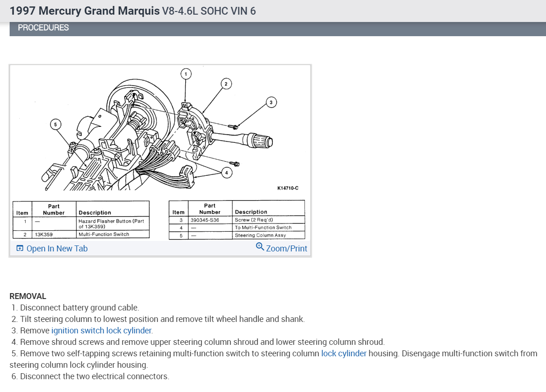546x392 pixels.
Task: Click part number 13K359 in table
Action: [44, 234]
